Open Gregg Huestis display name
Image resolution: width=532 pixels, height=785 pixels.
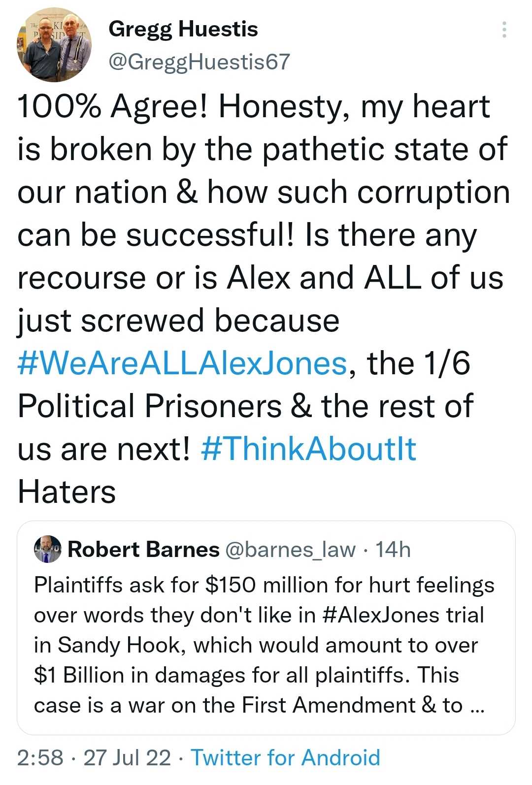point(183,29)
